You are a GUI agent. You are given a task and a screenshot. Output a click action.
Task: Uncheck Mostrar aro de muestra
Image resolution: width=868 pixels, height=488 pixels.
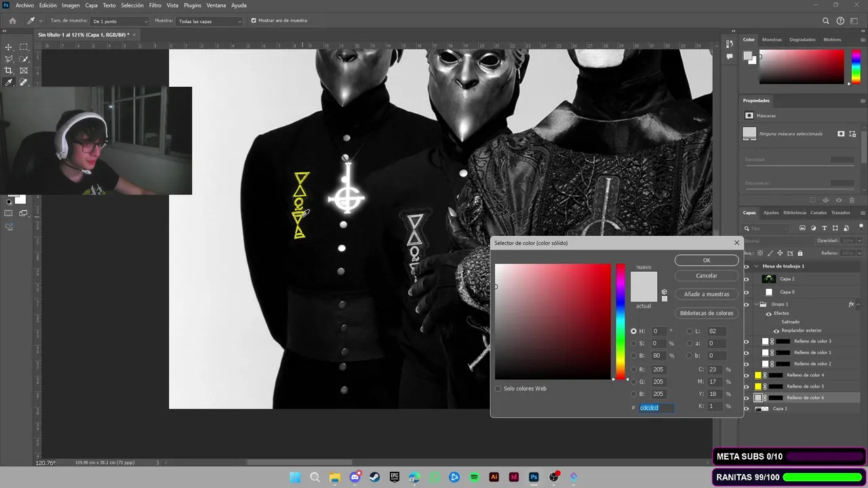pyautogui.click(x=254, y=20)
